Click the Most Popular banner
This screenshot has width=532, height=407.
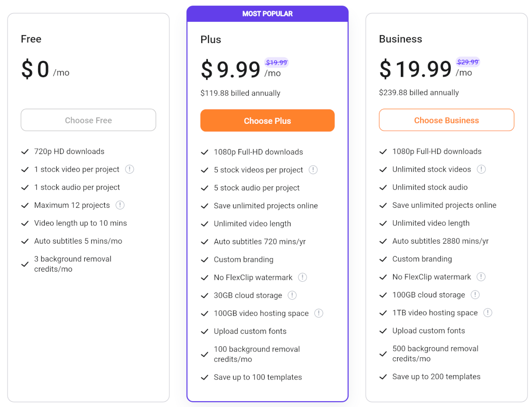click(x=267, y=14)
